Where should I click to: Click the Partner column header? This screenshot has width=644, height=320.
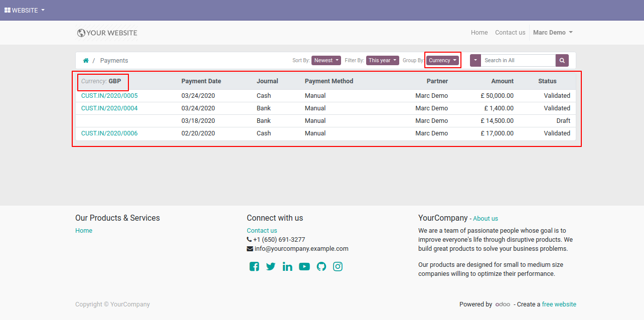tap(437, 81)
